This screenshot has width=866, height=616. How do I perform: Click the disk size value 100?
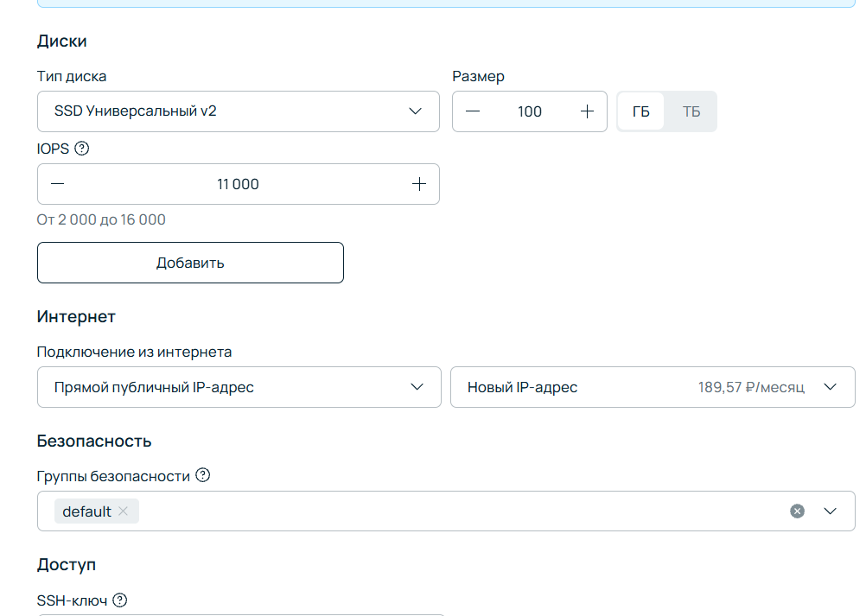click(x=530, y=111)
